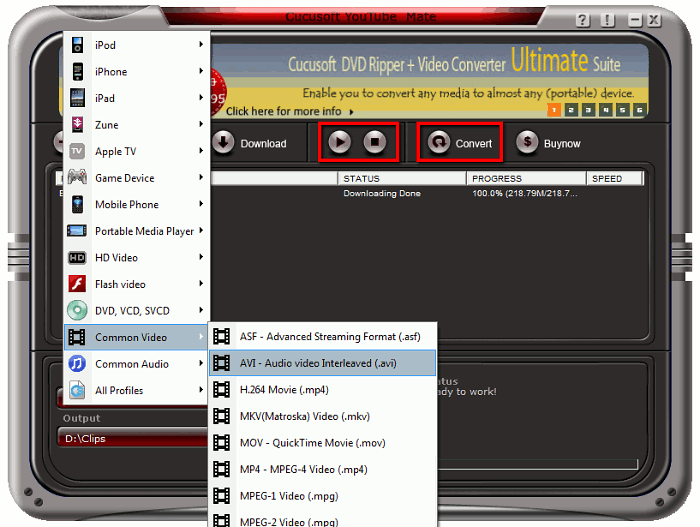Click the Convert button label

pyautogui.click(x=474, y=143)
